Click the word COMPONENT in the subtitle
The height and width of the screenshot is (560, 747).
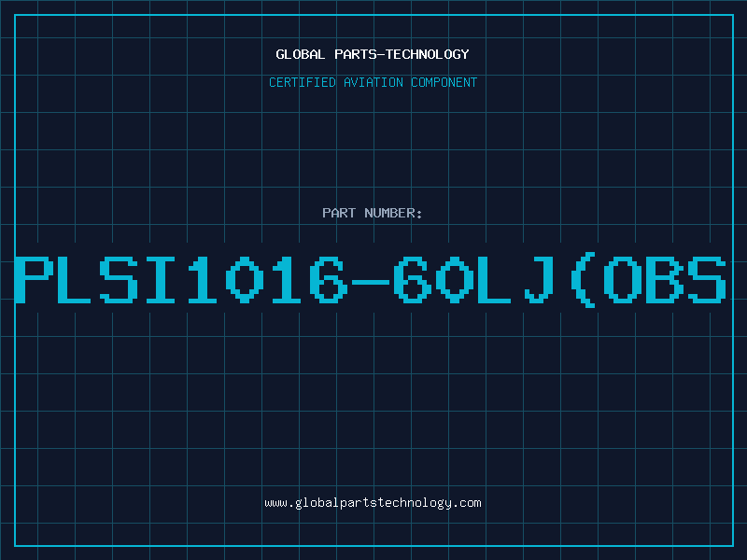tap(444, 82)
